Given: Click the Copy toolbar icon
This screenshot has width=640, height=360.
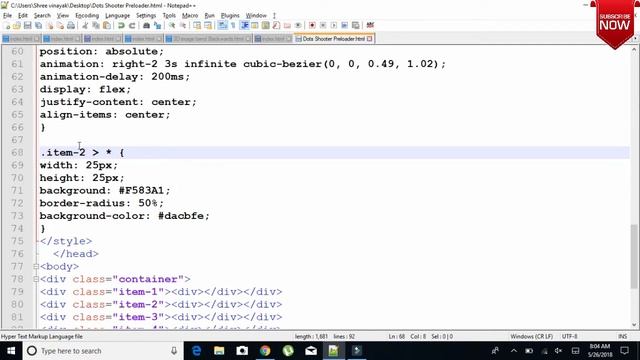Looking at the screenshot, I should [x=96, y=26].
